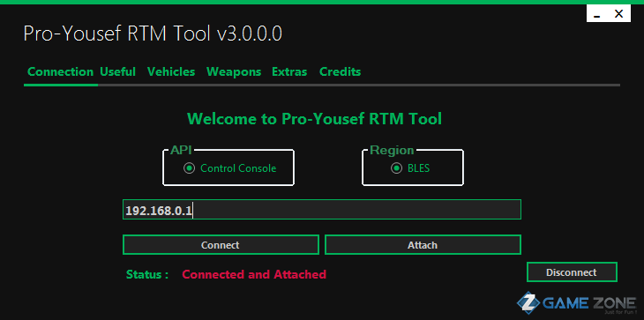Open the Vehicles tab
This screenshot has height=320, width=644.
171,71
